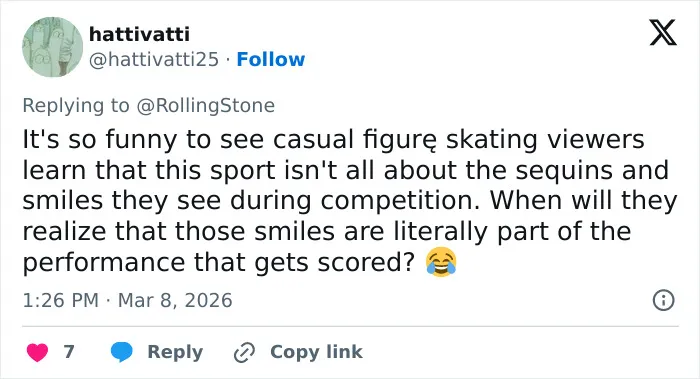This screenshot has height=379, width=700.
Task: Click the Copy link text
Action: coord(316,352)
